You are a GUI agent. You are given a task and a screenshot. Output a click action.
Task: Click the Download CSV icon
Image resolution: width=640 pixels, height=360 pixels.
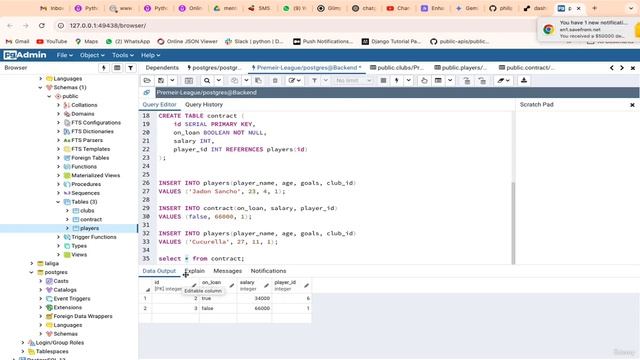coord(524,80)
